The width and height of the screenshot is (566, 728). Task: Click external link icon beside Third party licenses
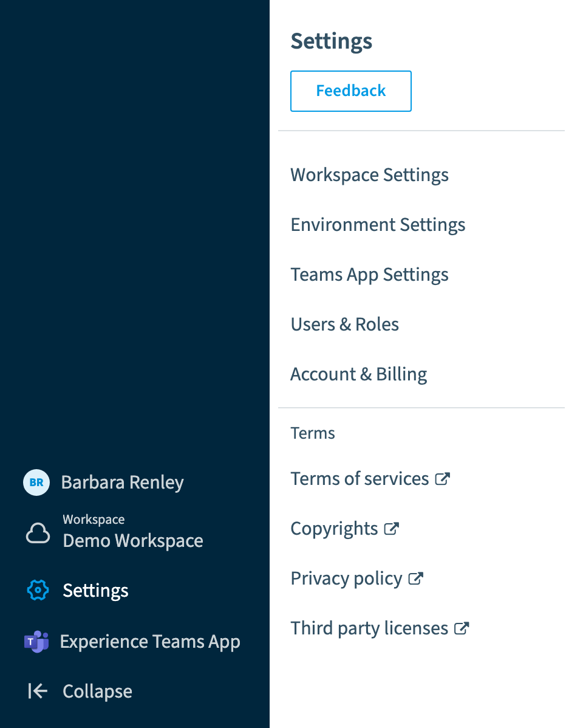(x=462, y=628)
